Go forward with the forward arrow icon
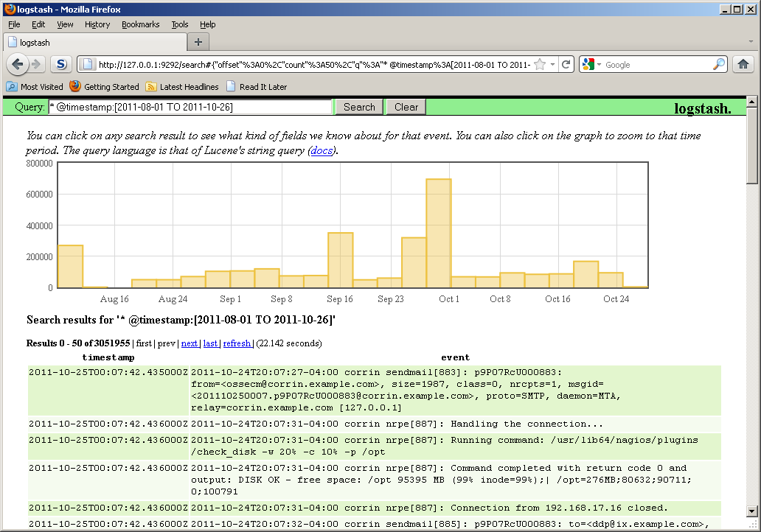This screenshot has height=532, width=761. pyautogui.click(x=38, y=64)
